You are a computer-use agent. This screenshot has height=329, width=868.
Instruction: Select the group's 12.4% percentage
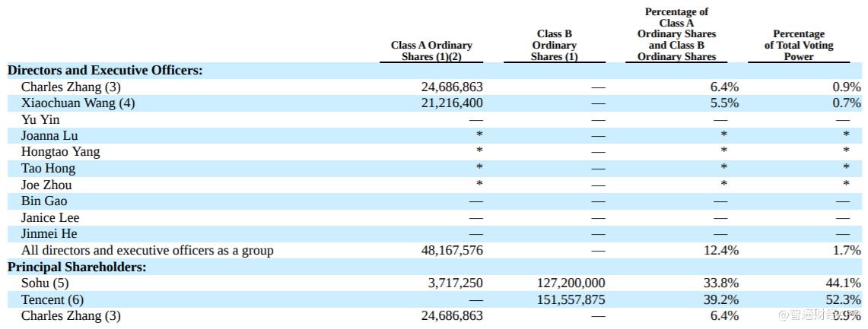point(720,251)
